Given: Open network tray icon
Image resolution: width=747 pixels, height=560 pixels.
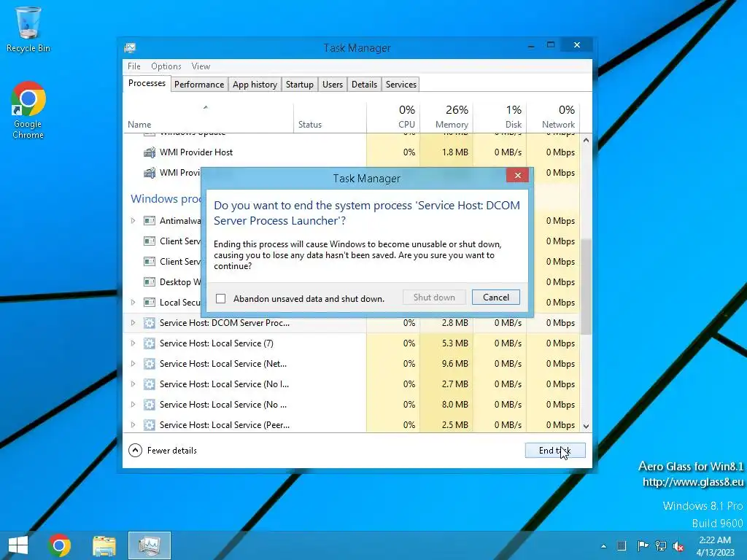Looking at the screenshot, I should click(661, 545).
